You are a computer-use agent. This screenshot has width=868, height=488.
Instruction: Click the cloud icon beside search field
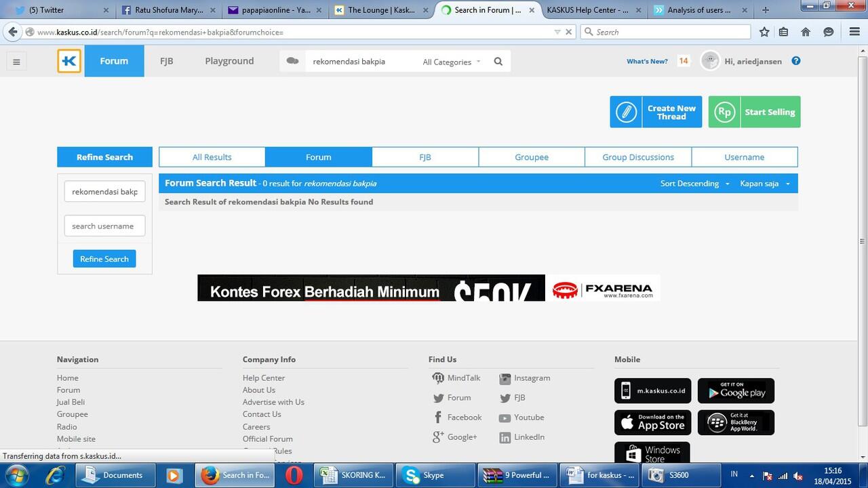(x=292, y=61)
